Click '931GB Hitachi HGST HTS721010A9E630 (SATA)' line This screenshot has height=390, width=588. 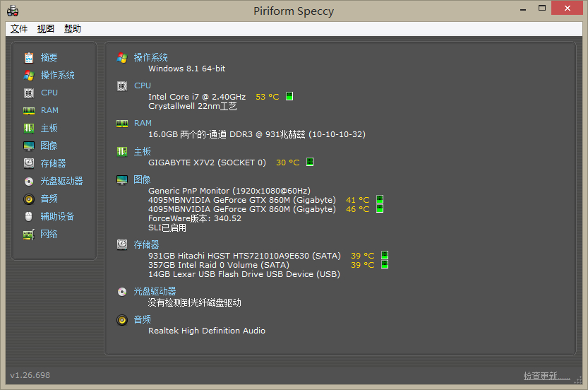click(244, 256)
